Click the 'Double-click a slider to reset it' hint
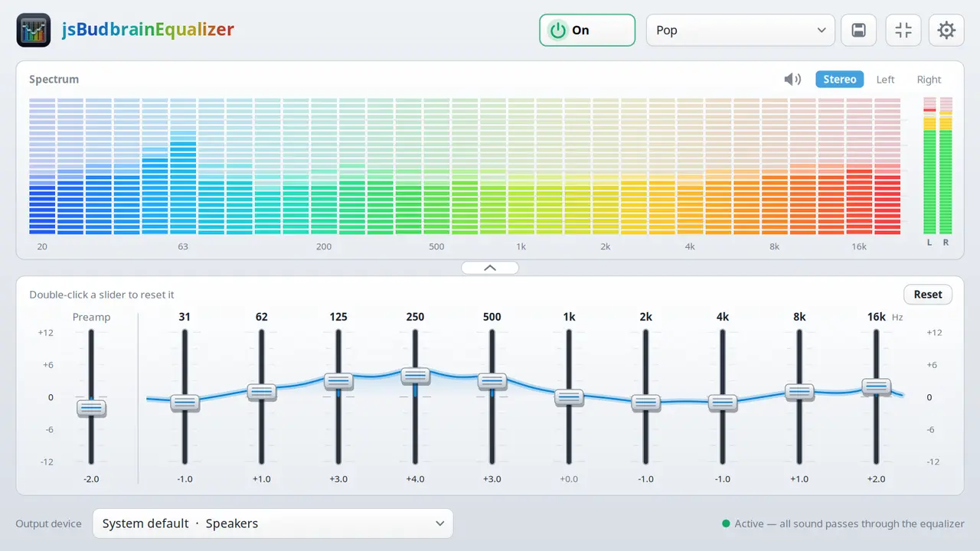980x551 pixels. 102,295
